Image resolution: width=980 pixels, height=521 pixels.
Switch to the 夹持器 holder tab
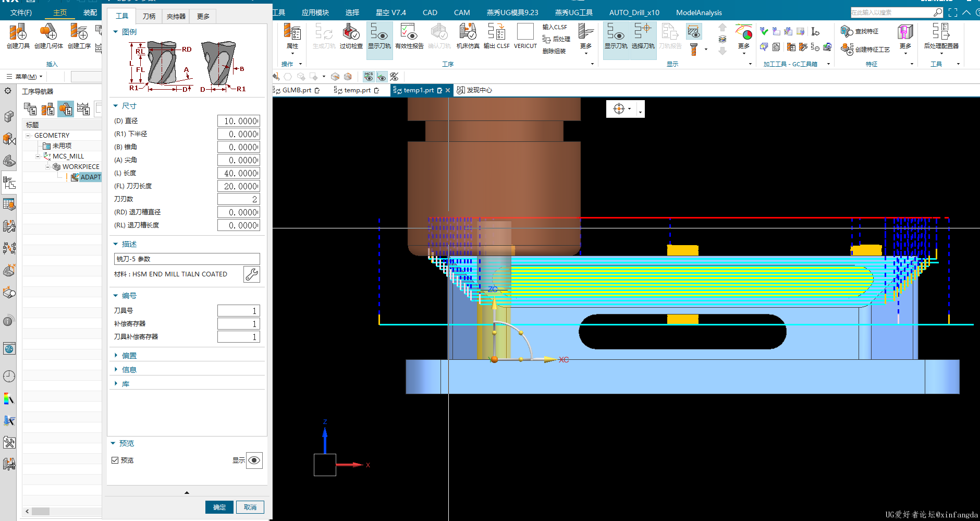(x=176, y=17)
